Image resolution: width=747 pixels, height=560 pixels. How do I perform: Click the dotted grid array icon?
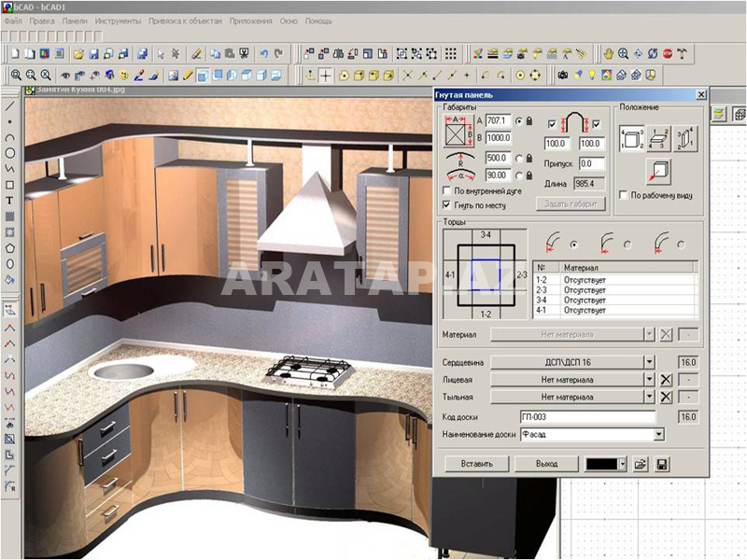451,54
